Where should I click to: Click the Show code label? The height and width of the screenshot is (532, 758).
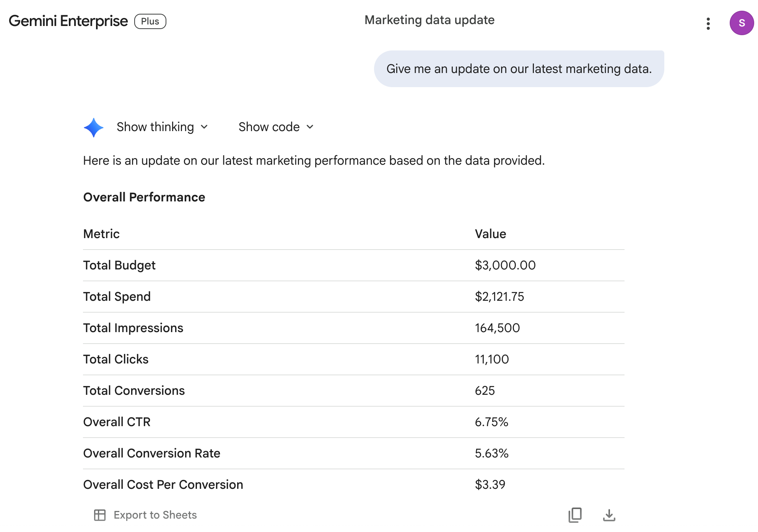[269, 127]
